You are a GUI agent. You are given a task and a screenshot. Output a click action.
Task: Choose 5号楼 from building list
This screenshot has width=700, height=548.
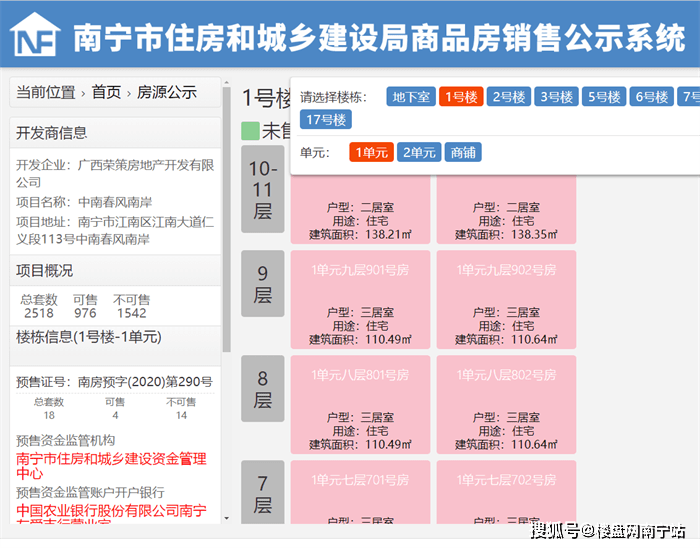click(x=605, y=97)
